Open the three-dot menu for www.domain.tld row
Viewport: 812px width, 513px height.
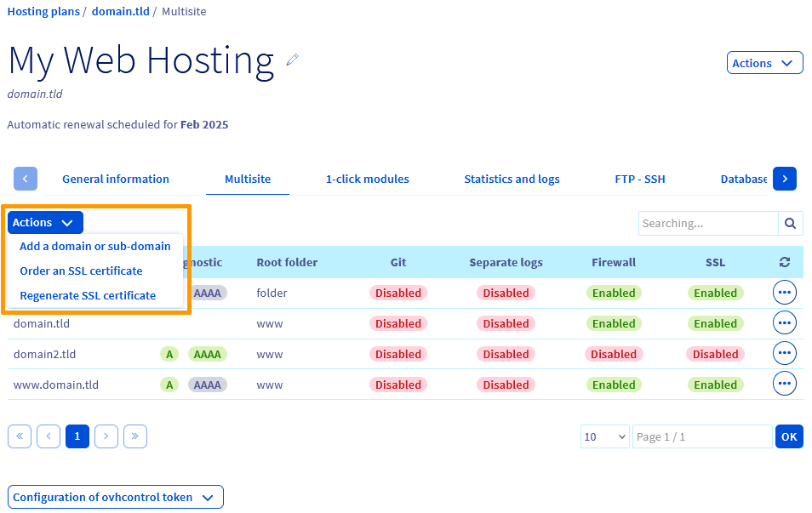pos(784,385)
